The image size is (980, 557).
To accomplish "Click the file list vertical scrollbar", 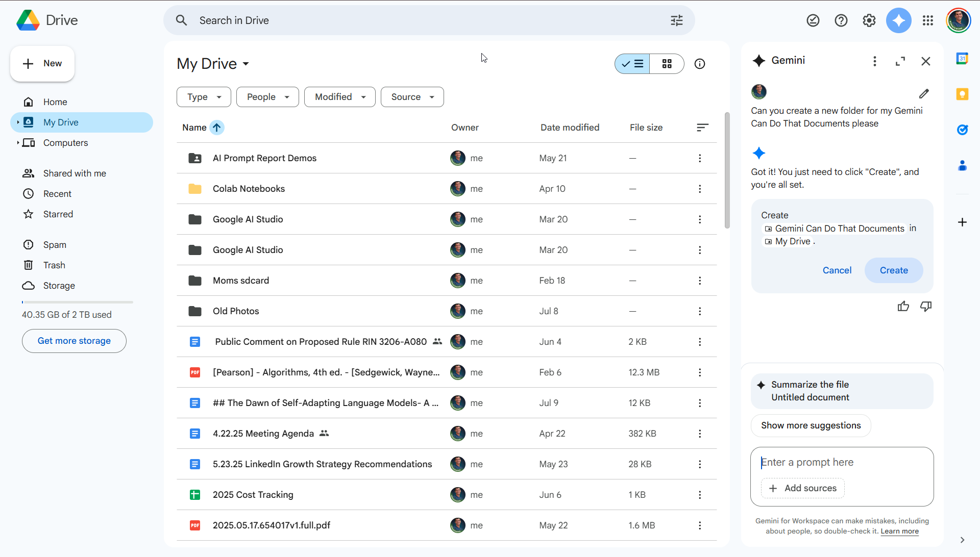I will 727,171.
